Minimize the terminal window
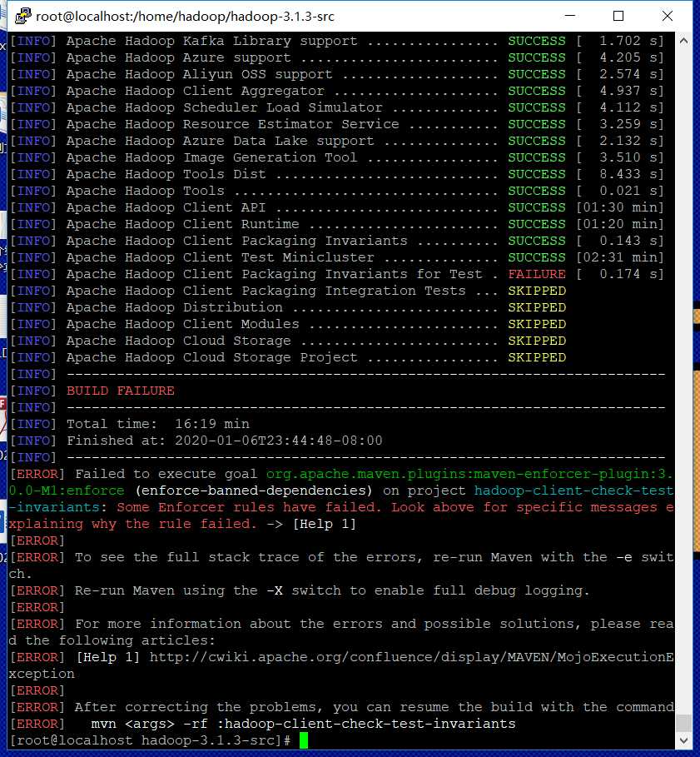The width and height of the screenshot is (700, 757). pos(570,16)
